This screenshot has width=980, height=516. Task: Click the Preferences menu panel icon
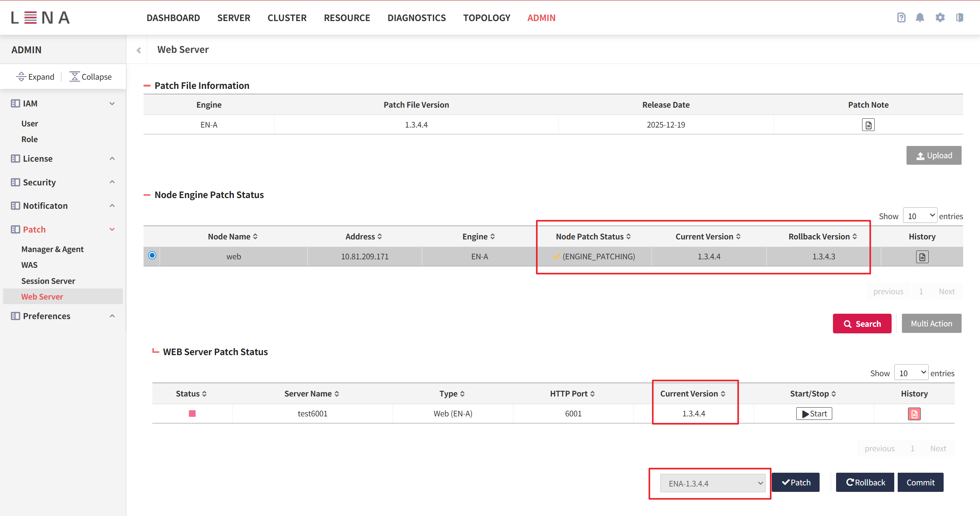(x=15, y=316)
